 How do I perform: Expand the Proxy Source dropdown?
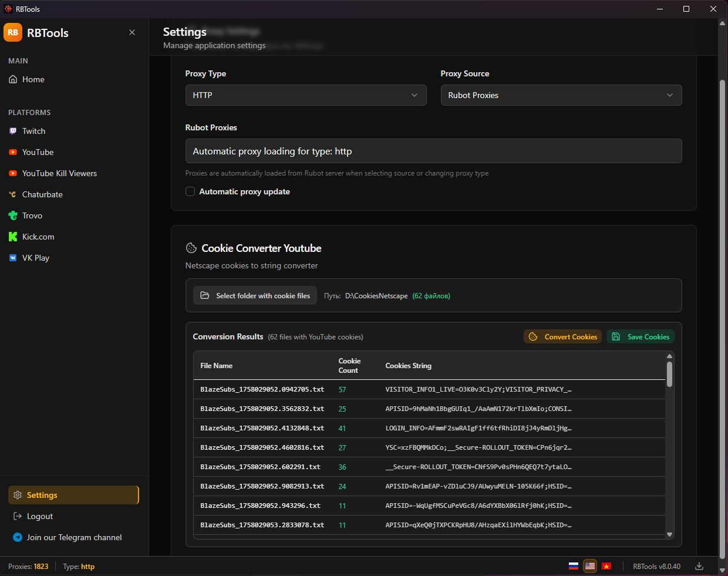click(561, 95)
